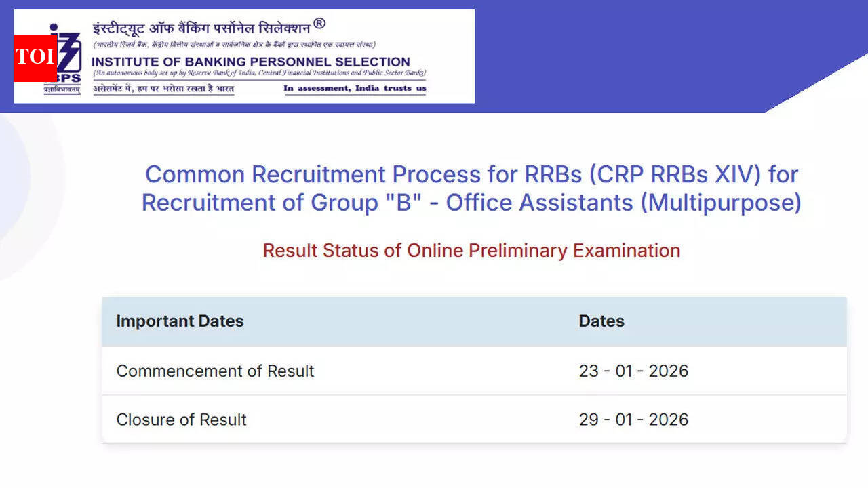The height and width of the screenshot is (488, 868).
Task: Click the Hindi institute name heading
Action: [201, 28]
